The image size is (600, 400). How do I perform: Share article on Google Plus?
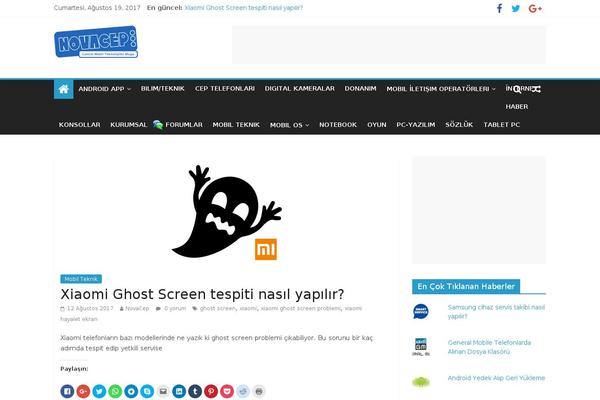83,391
